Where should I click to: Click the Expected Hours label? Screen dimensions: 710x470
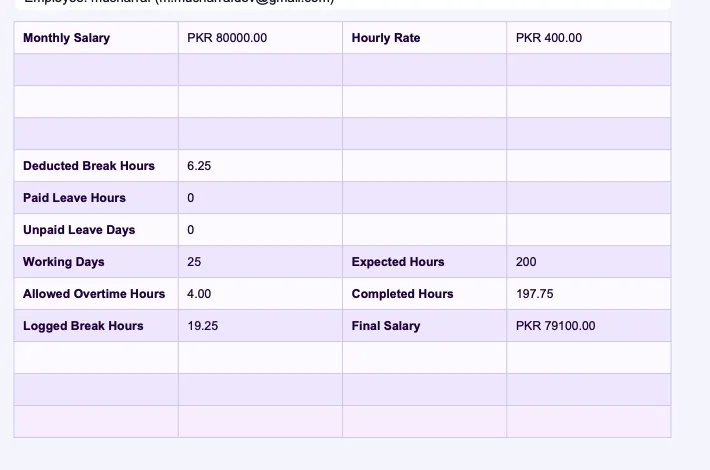(398, 262)
